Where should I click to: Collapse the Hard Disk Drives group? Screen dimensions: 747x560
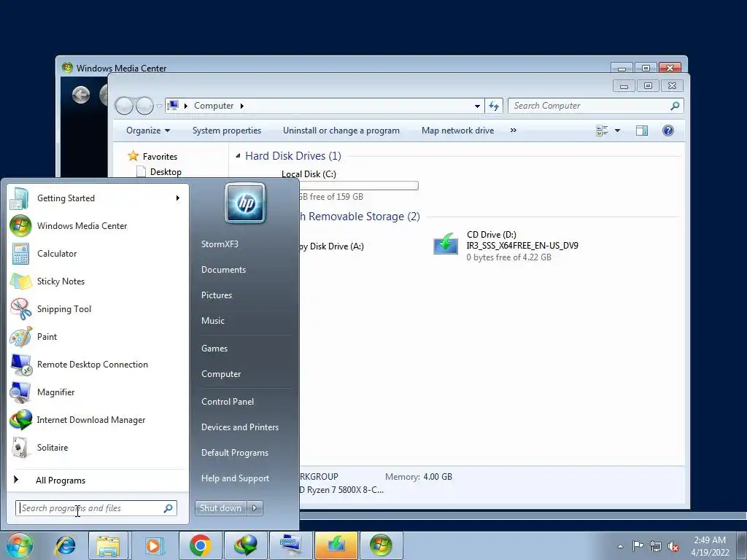point(238,156)
